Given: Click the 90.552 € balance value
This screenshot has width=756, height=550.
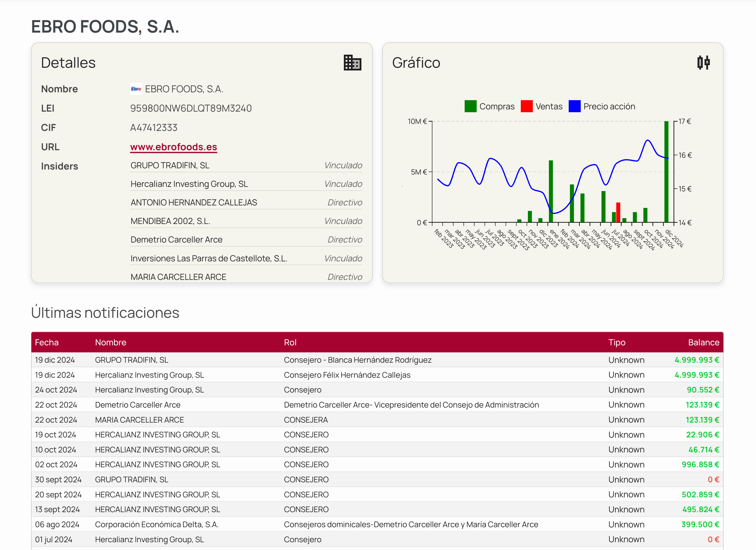Looking at the screenshot, I should 703,390.
